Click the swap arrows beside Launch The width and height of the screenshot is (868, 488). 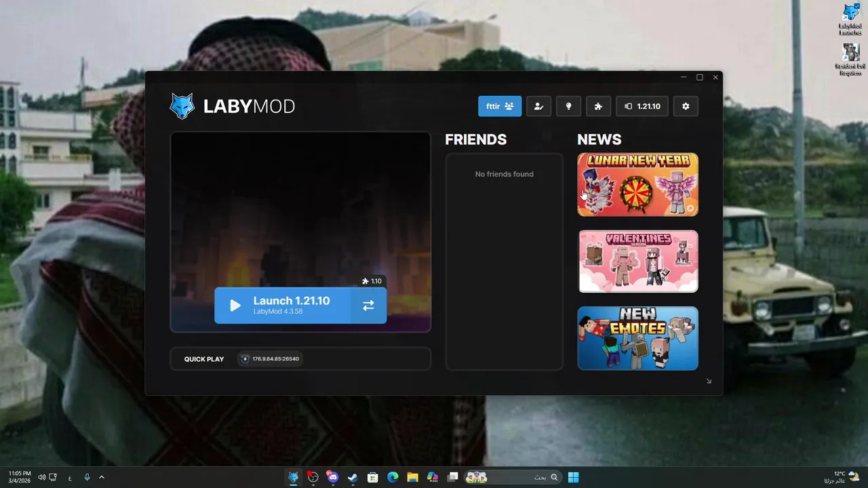tap(368, 306)
